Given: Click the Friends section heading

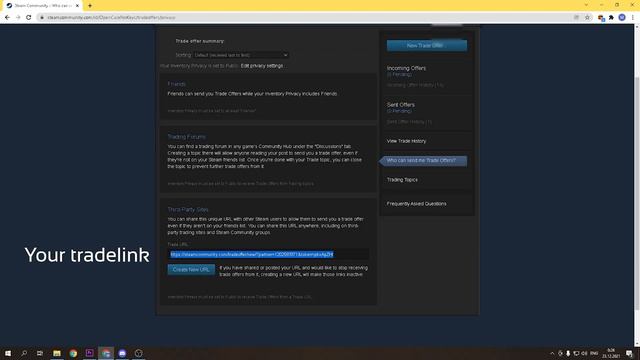Looking at the screenshot, I should pyautogui.click(x=176, y=84).
